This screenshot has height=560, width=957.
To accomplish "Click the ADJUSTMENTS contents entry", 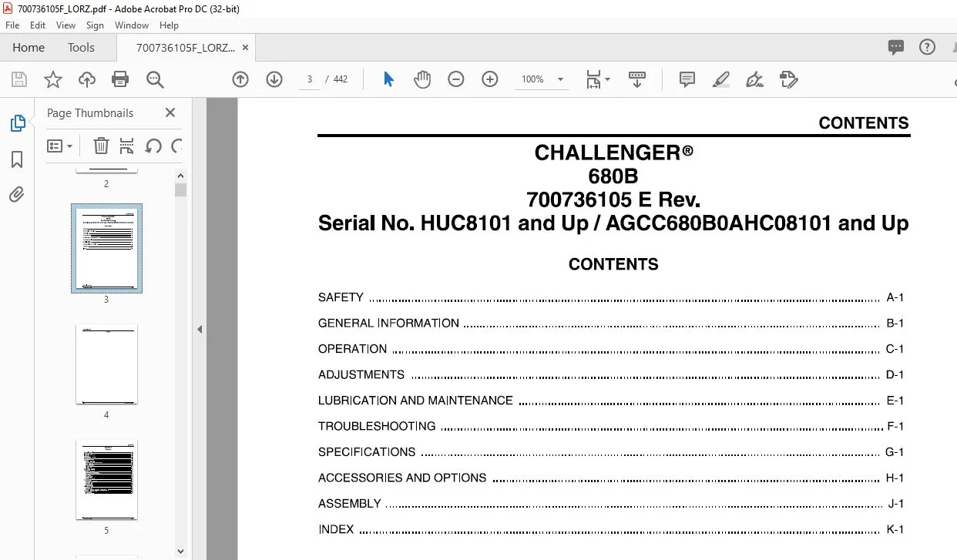I will point(611,375).
